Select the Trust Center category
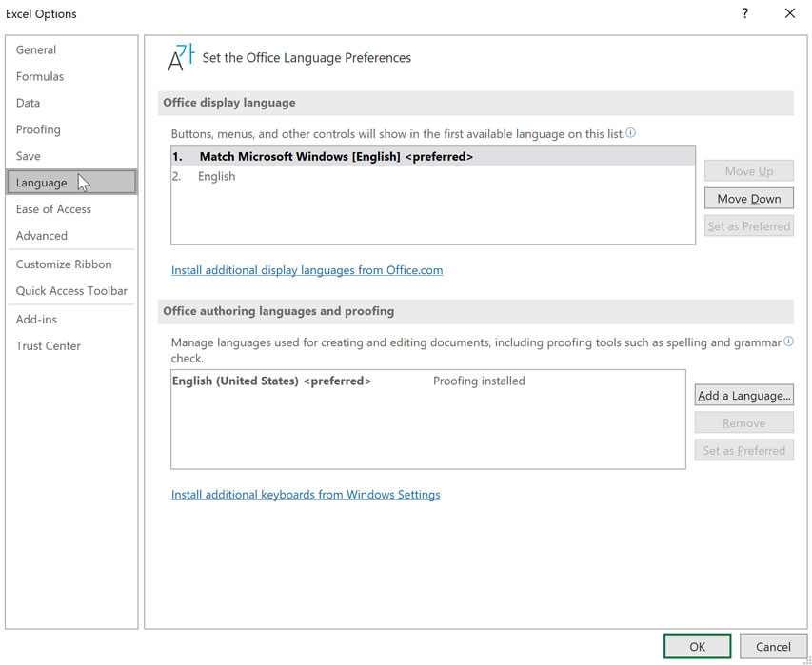The height and width of the screenshot is (665, 812). click(49, 345)
